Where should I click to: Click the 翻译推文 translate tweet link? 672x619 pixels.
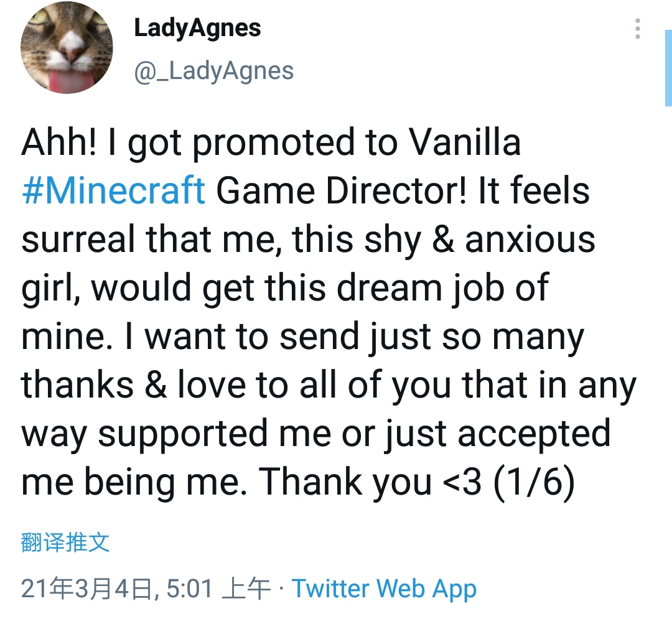click(x=65, y=542)
